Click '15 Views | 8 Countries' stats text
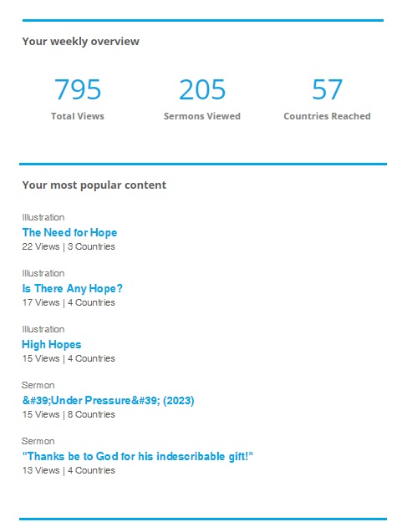This screenshot has width=402, height=532. coord(69,414)
